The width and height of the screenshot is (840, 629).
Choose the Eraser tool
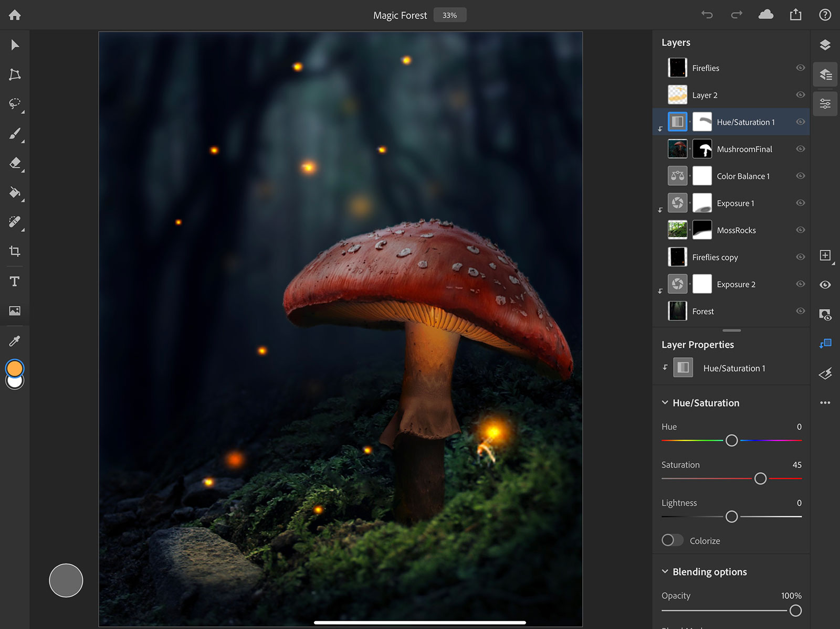[x=15, y=163]
